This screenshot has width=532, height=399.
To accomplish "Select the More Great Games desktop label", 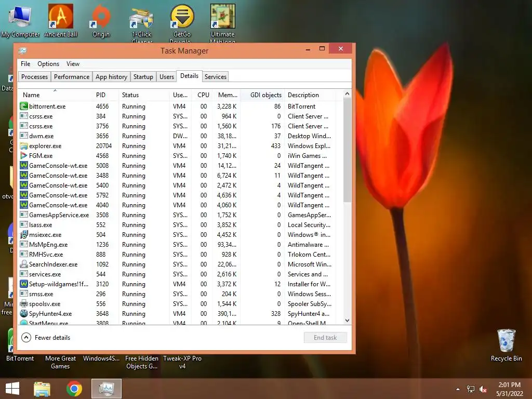I will [60, 362].
